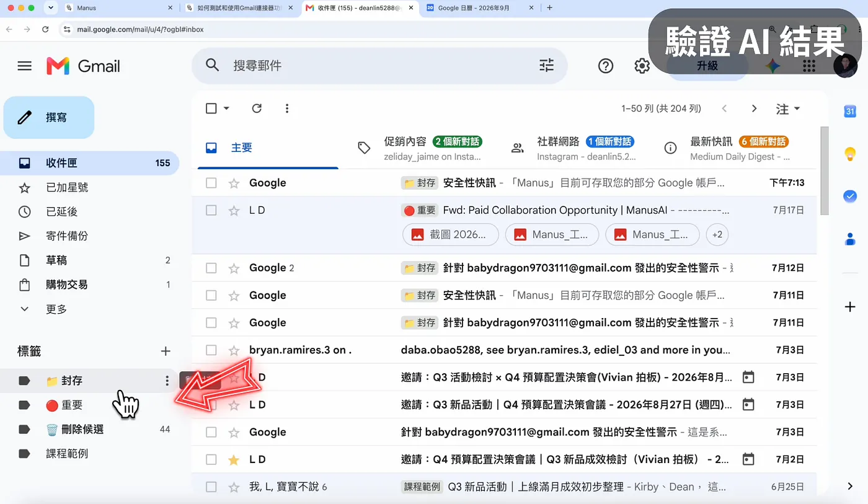Open the toolbar's three-dot more options
The height and width of the screenshot is (504, 868).
[287, 108]
